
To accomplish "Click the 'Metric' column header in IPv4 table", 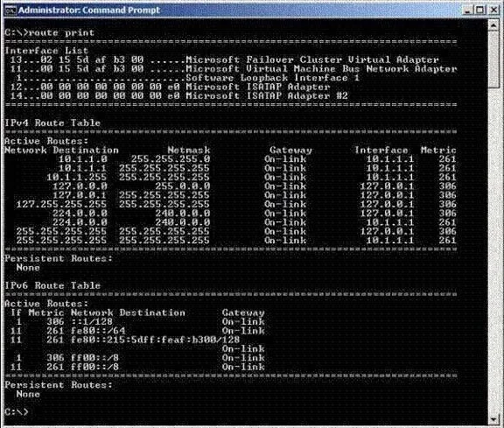I will (438, 151).
